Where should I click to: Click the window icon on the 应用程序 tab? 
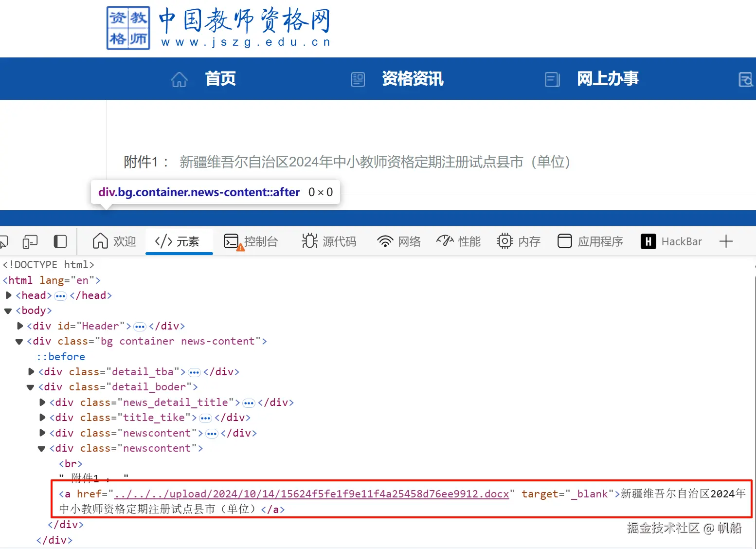click(x=565, y=241)
